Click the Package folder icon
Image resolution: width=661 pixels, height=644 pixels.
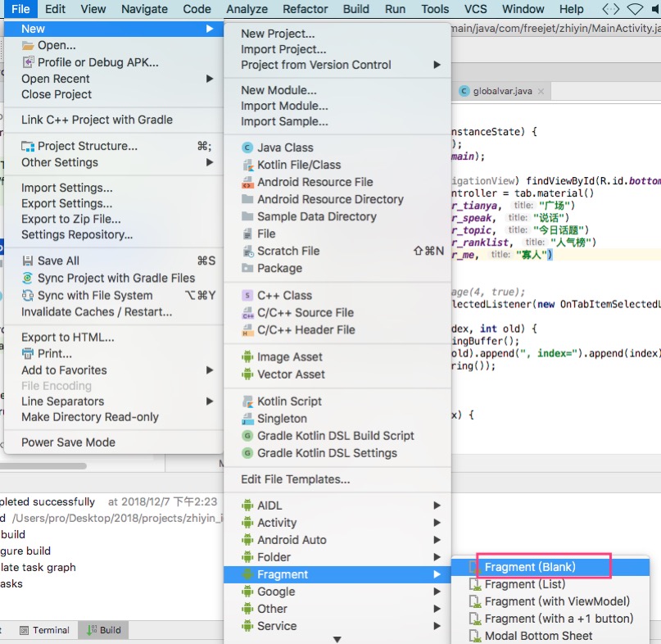(247, 268)
